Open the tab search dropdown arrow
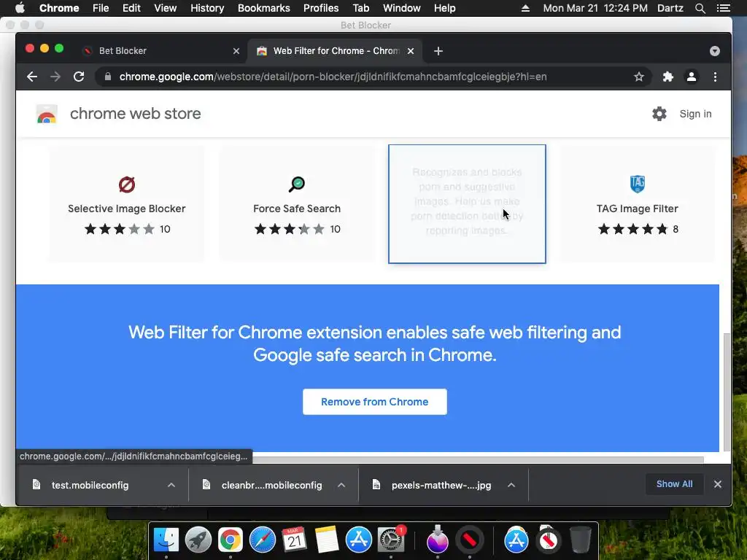The image size is (747, 560). click(715, 51)
